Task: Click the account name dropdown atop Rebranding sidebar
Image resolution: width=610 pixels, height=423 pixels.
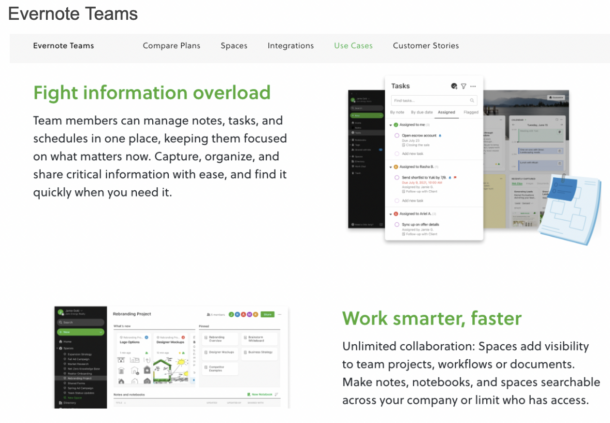Action: (73, 312)
